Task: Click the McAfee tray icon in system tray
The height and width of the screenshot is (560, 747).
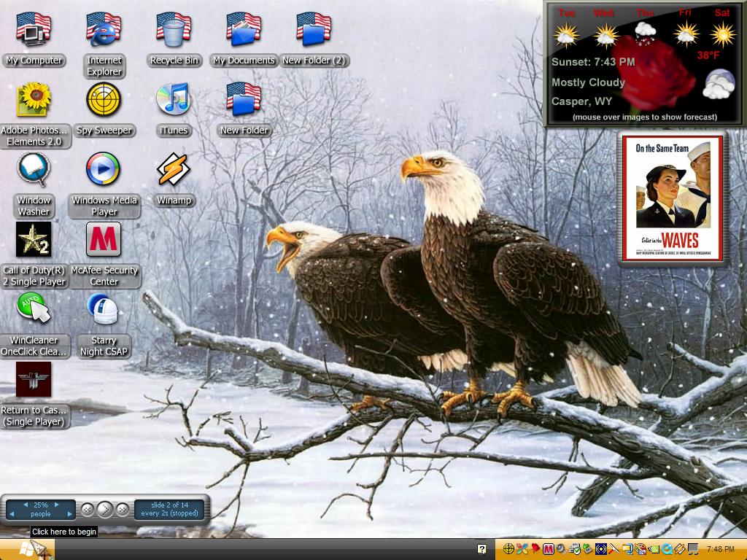Action: tap(549, 549)
